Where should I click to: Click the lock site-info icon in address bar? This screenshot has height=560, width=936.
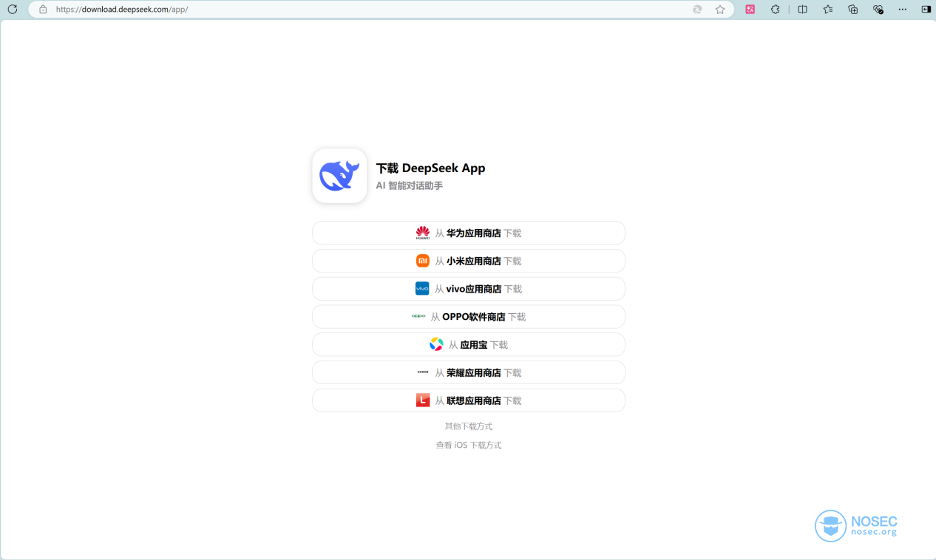(43, 10)
